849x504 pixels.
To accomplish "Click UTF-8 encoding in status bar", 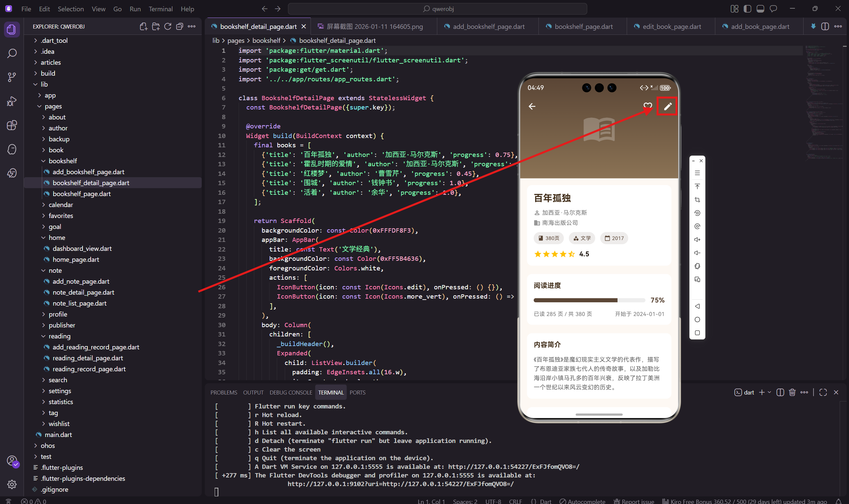I will 493,501.
